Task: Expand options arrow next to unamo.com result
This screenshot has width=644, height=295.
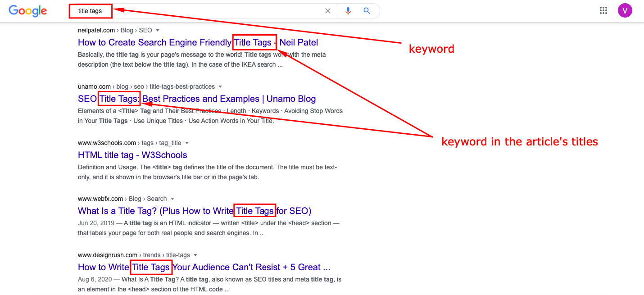Action: coord(220,86)
